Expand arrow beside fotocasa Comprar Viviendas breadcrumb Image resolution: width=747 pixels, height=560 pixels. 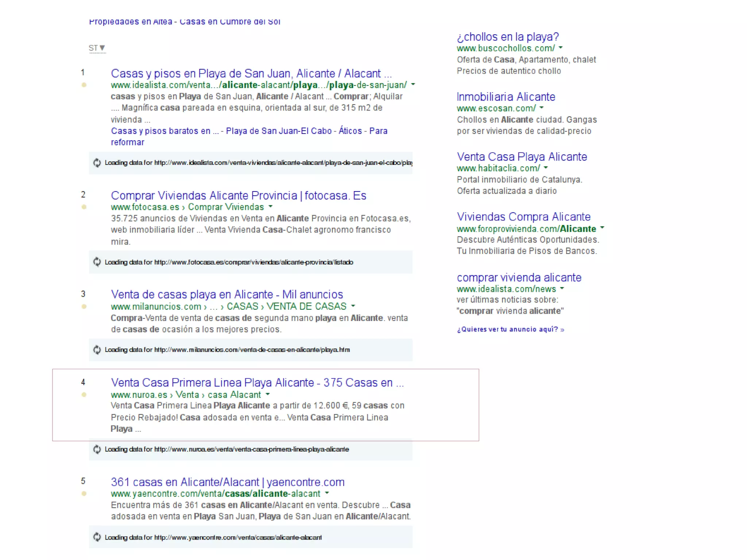(x=271, y=206)
